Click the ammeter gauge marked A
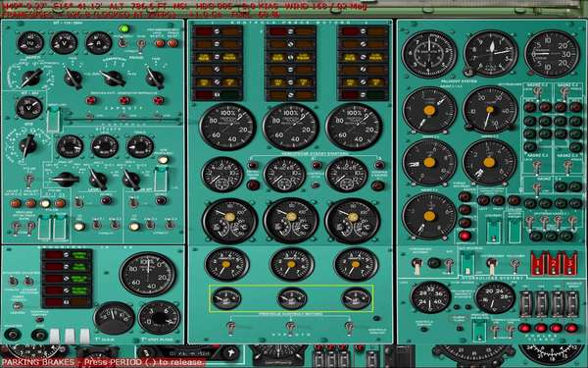 99,43
